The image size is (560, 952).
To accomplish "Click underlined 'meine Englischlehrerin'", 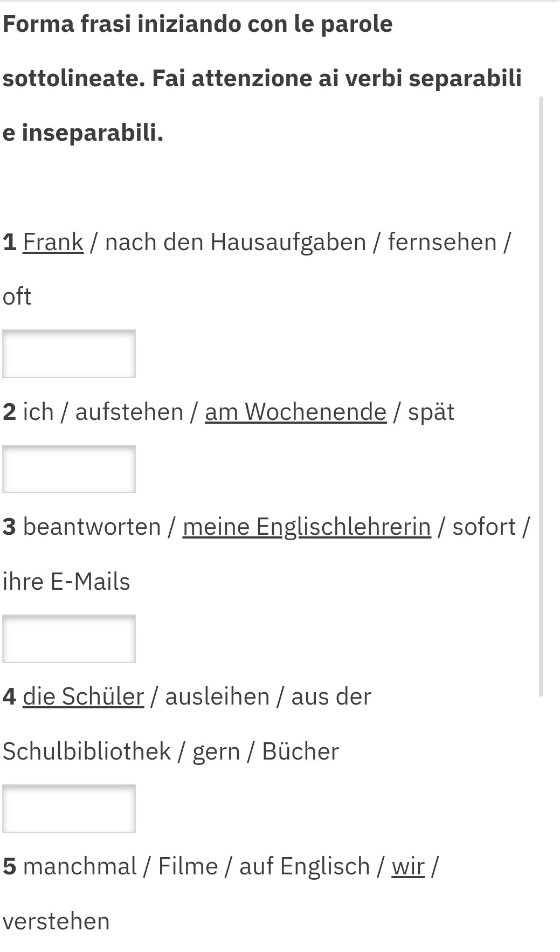I will click(307, 527).
